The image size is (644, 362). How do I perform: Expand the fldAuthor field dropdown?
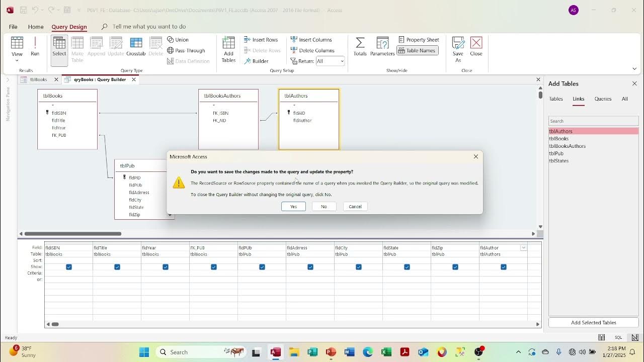tap(524, 248)
